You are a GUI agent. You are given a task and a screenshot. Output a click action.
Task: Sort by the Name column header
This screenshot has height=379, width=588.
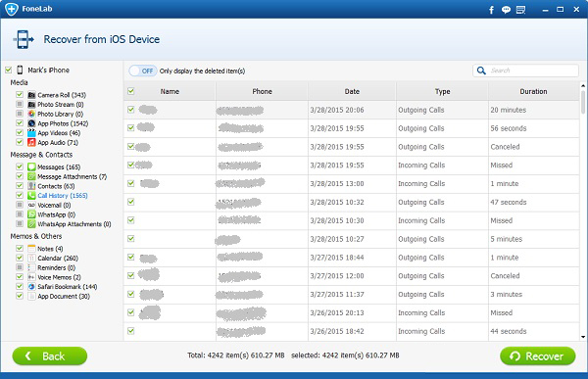[170, 91]
